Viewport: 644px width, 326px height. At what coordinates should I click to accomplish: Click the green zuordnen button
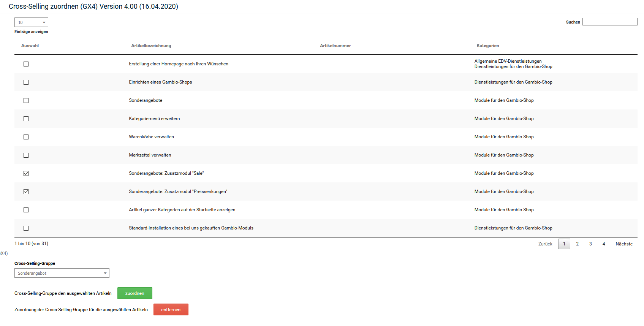pyautogui.click(x=134, y=293)
